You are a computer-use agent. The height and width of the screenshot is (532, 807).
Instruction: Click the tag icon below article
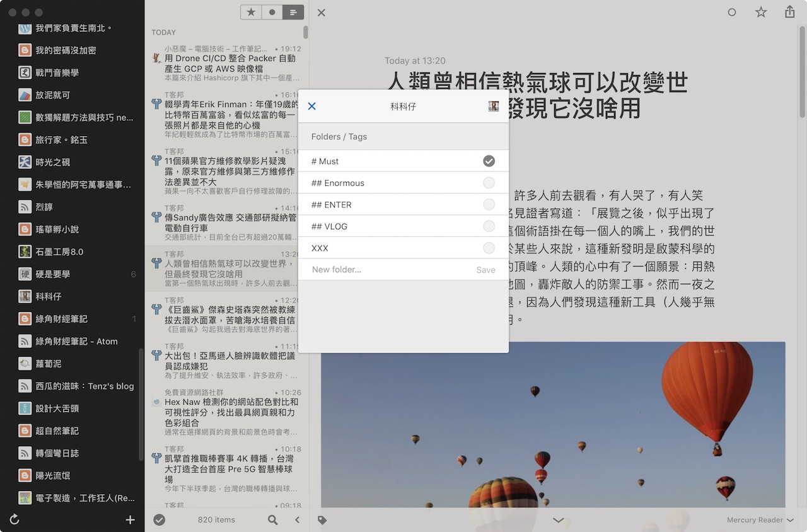click(322, 520)
